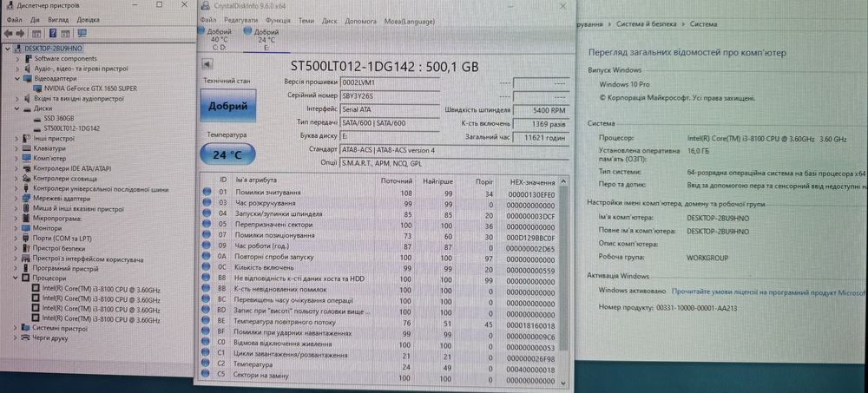Click the Система й безпека breadcrumb
The width and height of the screenshot is (868, 393).
pyautogui.click(x=646, y=24)
